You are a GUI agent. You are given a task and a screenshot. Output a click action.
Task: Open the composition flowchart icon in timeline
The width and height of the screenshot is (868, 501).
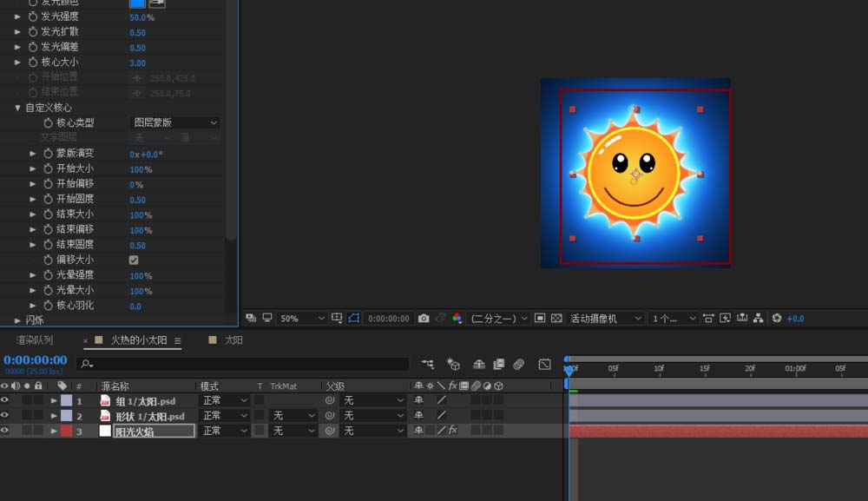click(x=427, y=364)
